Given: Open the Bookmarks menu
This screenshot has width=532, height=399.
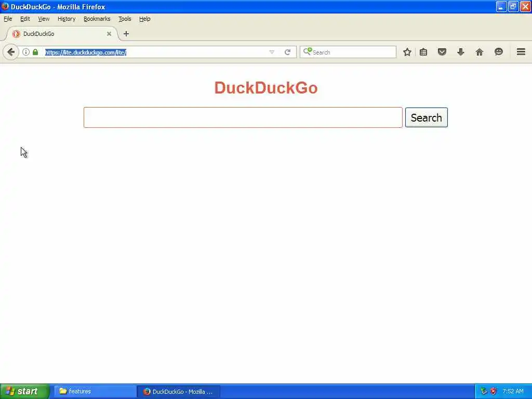Looking at the screenshot, I should point(97,19).
